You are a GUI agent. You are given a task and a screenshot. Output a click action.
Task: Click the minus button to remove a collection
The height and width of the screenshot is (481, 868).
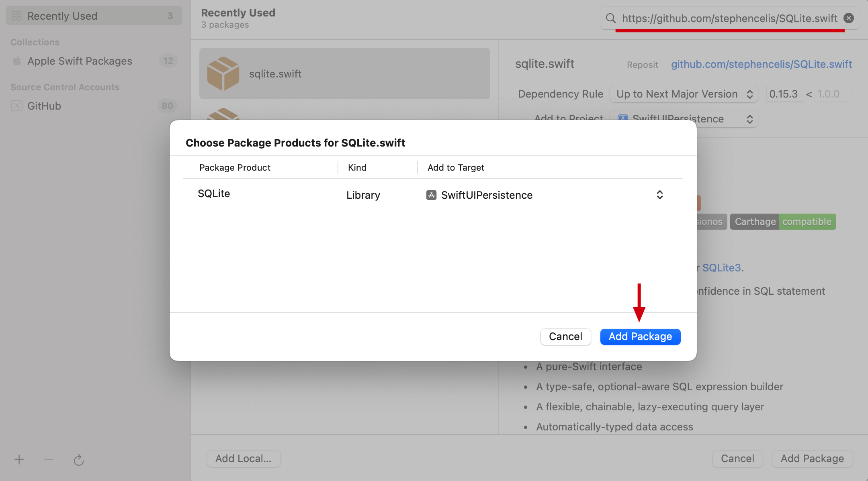(x=49, y=459)
